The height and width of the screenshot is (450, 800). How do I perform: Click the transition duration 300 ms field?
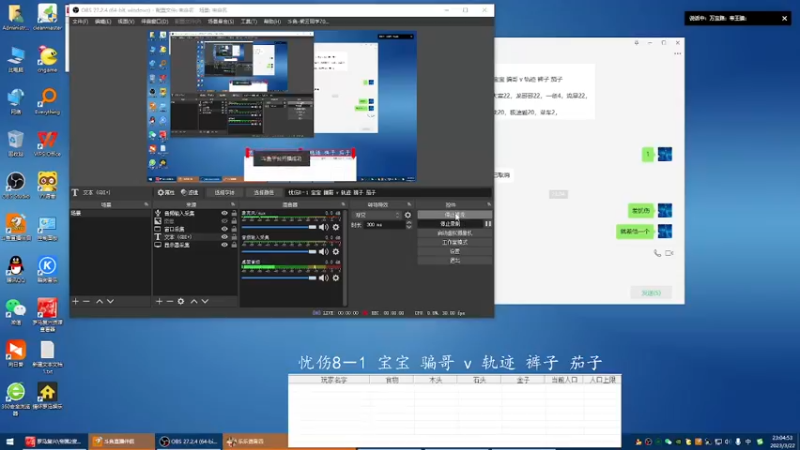(x=385, y=224)
